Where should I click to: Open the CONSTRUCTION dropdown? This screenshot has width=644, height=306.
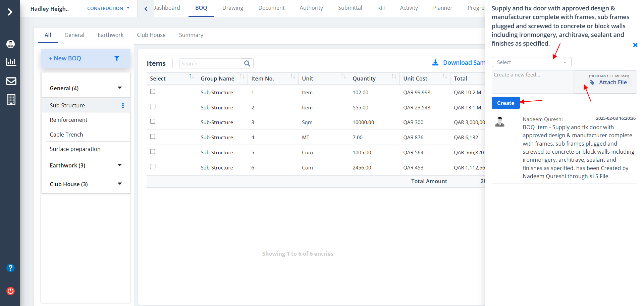point(108,8)
